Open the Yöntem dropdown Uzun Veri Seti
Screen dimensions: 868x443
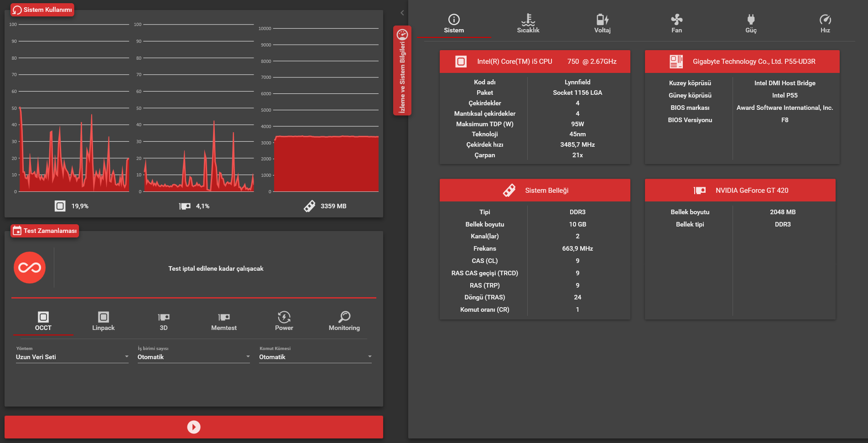[73, 357]
